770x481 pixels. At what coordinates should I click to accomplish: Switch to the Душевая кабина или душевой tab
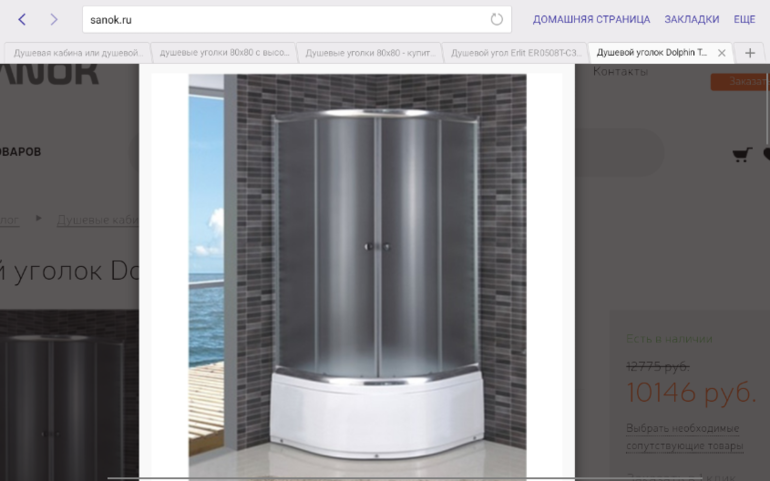coord(78,53)
